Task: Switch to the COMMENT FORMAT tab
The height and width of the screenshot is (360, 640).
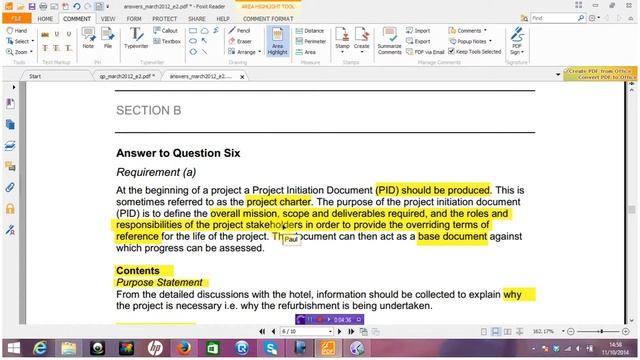Action: pyautogui.click(x=268, y=19)
